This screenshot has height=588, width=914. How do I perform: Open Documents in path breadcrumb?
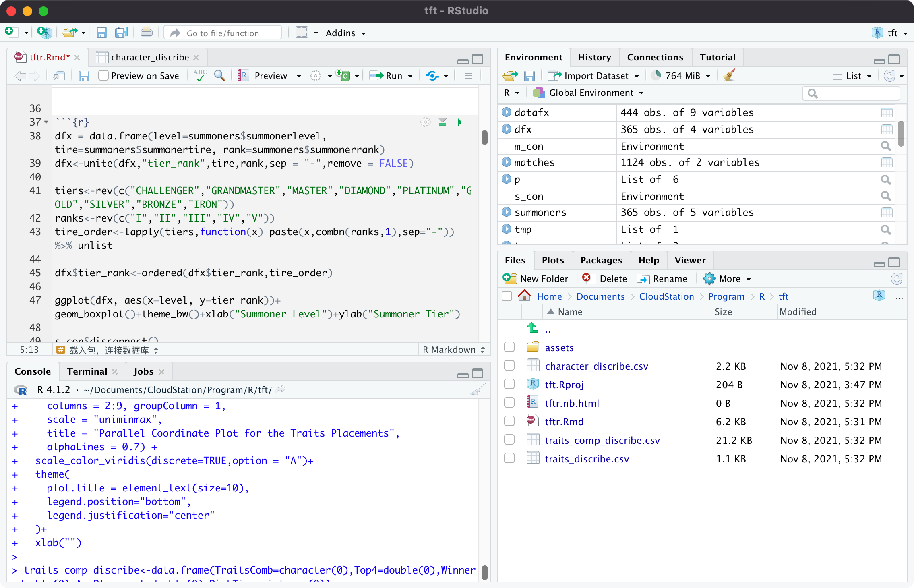click(600, 296)
